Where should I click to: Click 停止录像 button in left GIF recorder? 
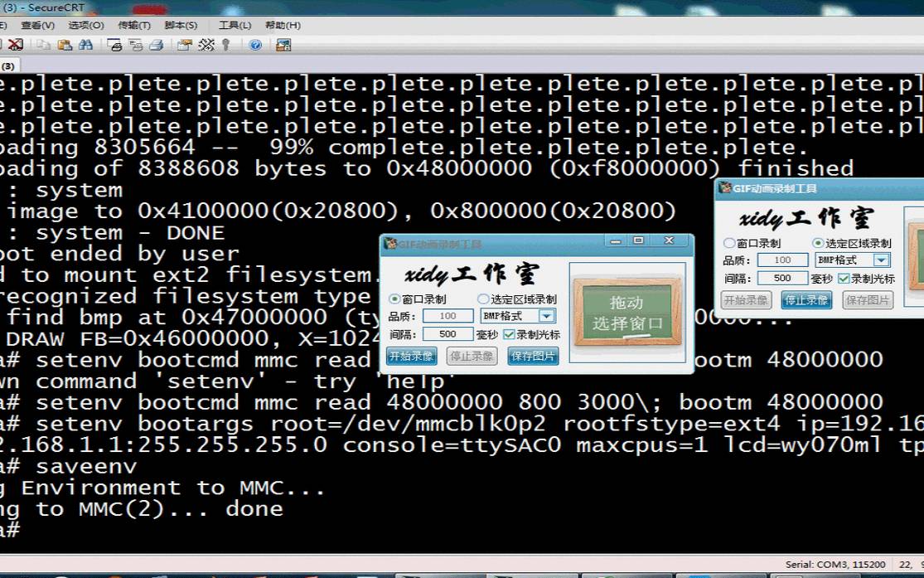point(472,357)
